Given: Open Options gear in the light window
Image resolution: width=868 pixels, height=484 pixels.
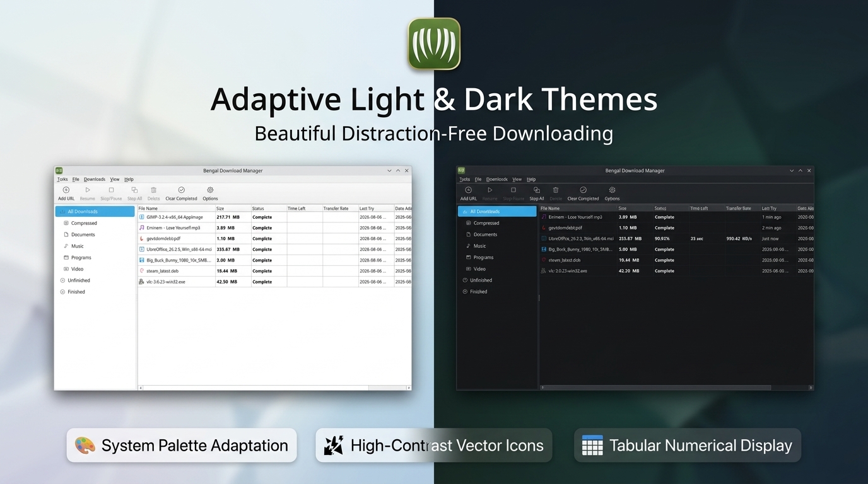Looking at the screenshot, I should [x=210, y=193].
